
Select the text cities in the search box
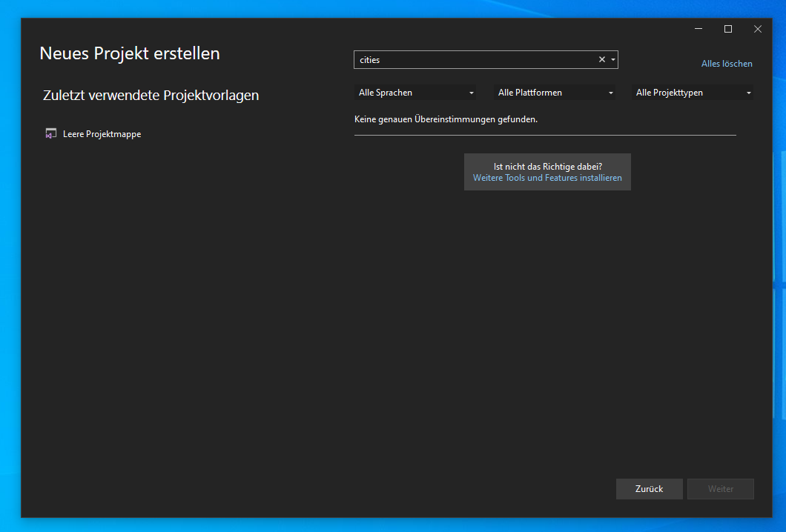click(369, 59)
